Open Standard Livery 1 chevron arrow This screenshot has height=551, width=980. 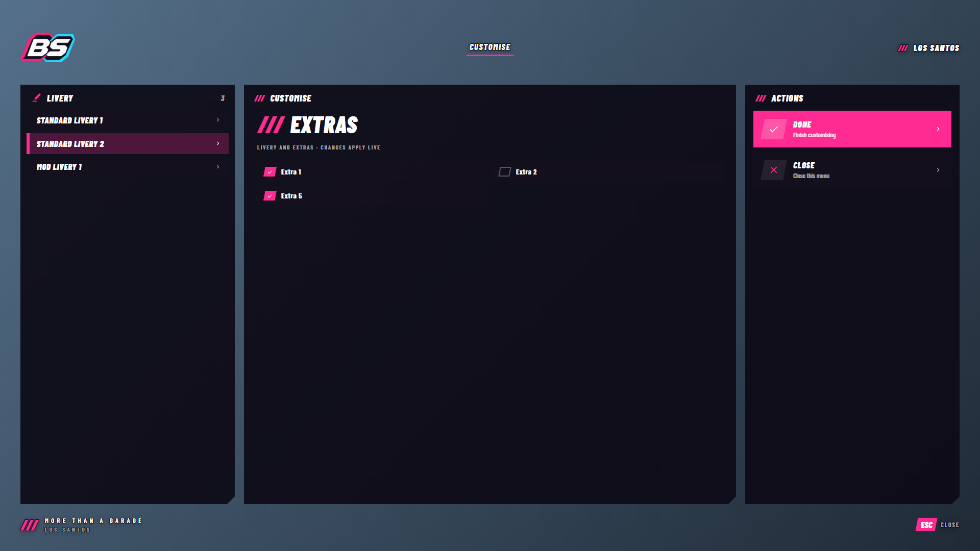[x=218, y=120]
